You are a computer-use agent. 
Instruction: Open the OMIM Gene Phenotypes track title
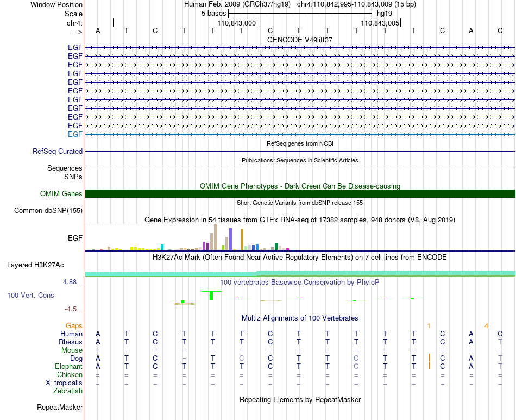(300, 186)
